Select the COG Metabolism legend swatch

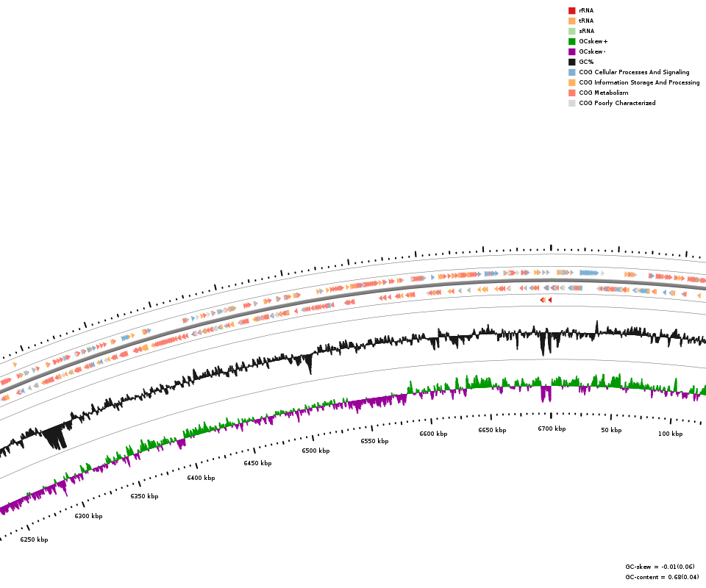tap(571, 93)
